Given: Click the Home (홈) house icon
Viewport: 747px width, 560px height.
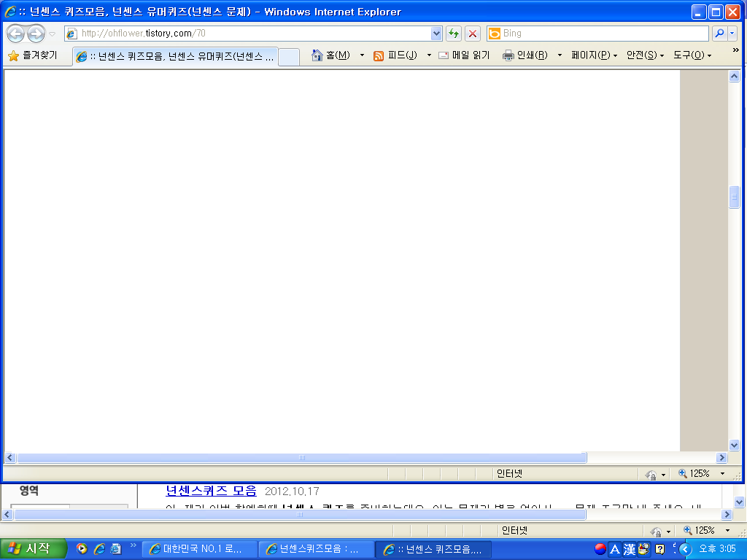Looking at the screenshot, I should 317,55.
